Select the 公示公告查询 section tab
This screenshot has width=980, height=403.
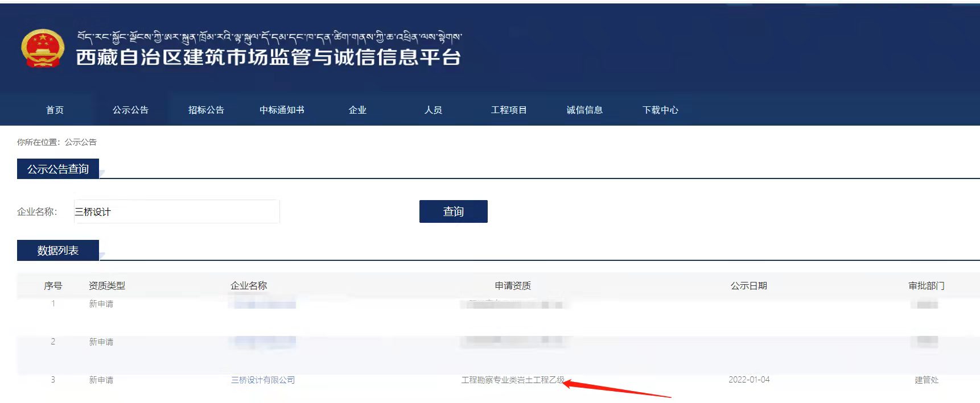(58, 169)
